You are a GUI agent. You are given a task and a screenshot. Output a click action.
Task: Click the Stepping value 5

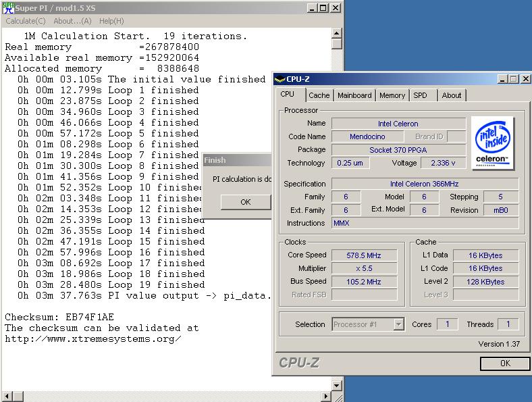[x=501, y=197]
